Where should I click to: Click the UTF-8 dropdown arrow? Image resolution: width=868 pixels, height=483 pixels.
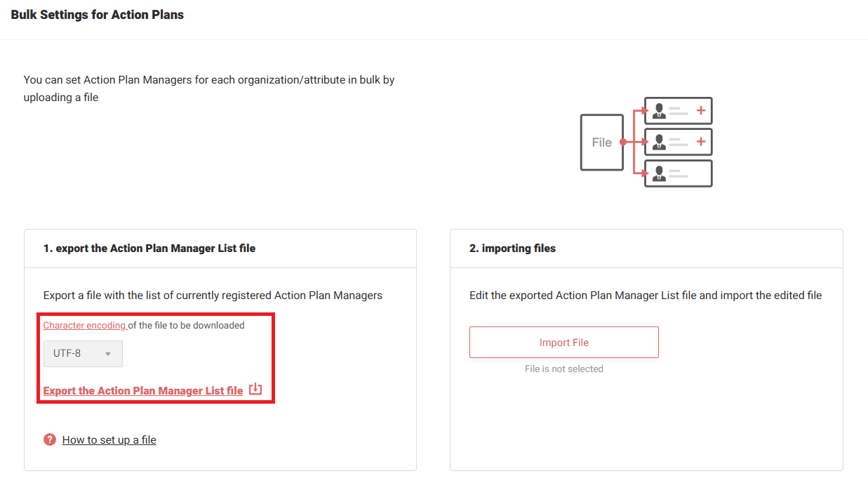108,354
